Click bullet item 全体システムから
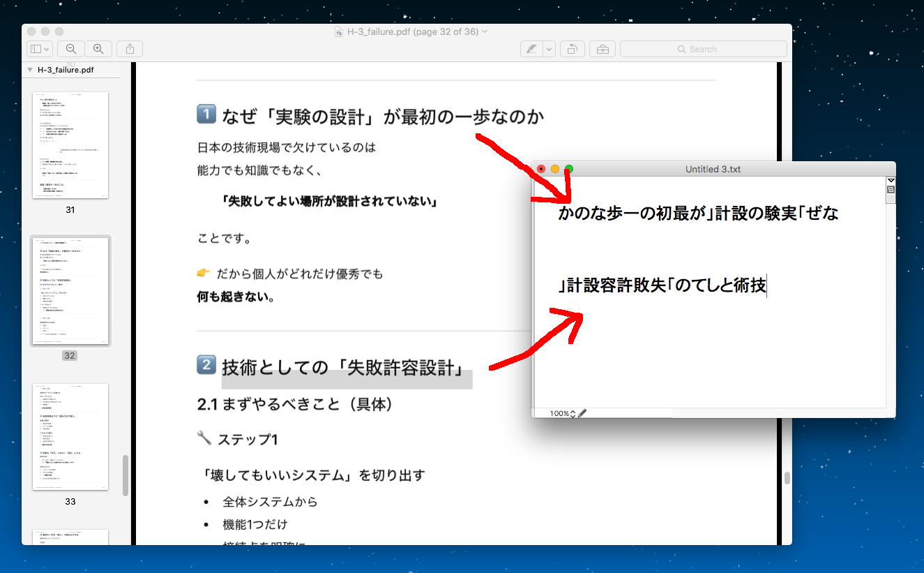 click(270, 502)
